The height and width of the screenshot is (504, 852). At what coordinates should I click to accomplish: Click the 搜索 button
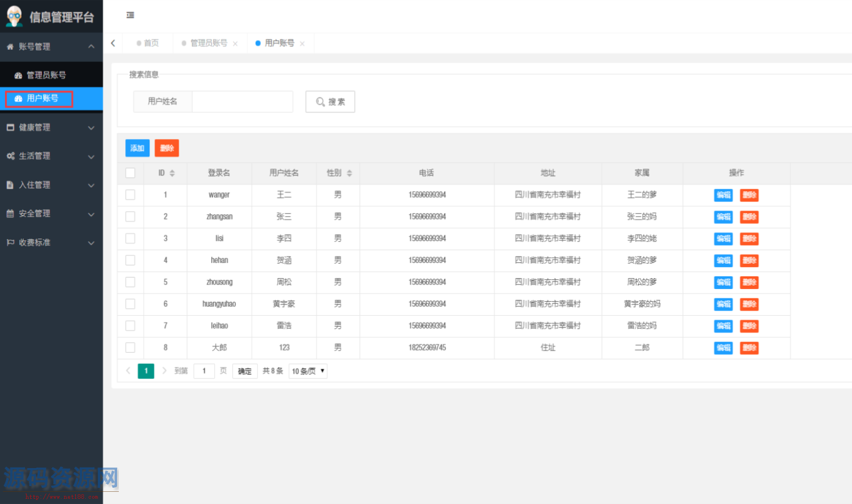click(x=330, y=102)
